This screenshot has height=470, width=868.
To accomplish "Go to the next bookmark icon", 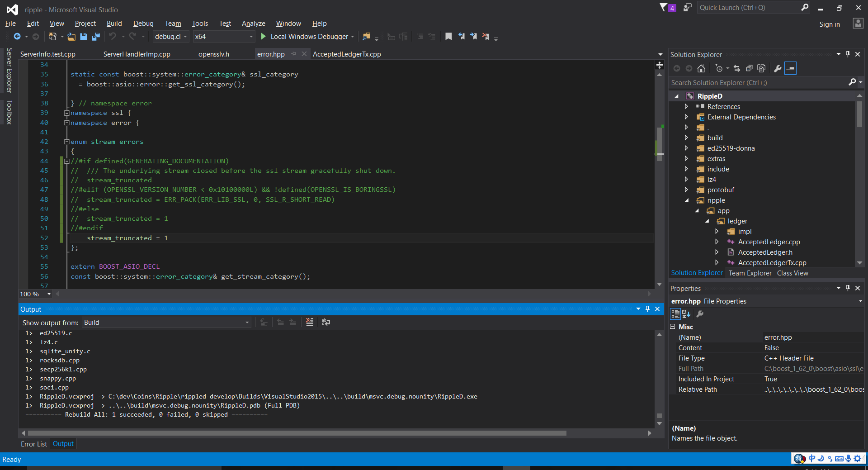I will tap(473, 37).
